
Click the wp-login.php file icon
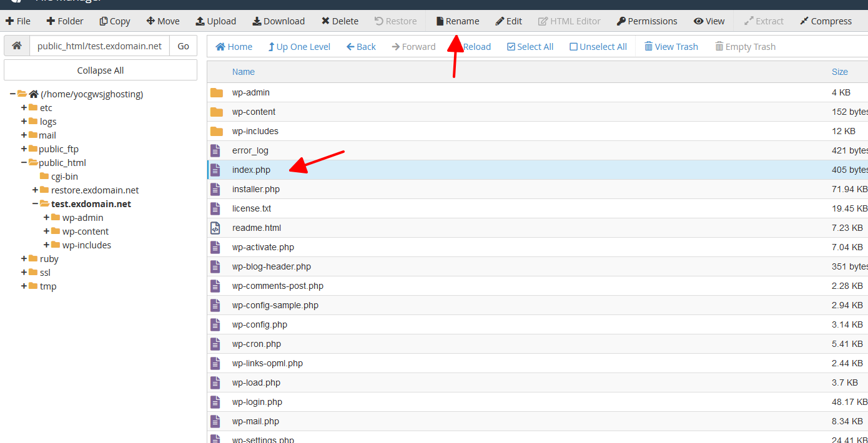[x=215, y=402]
